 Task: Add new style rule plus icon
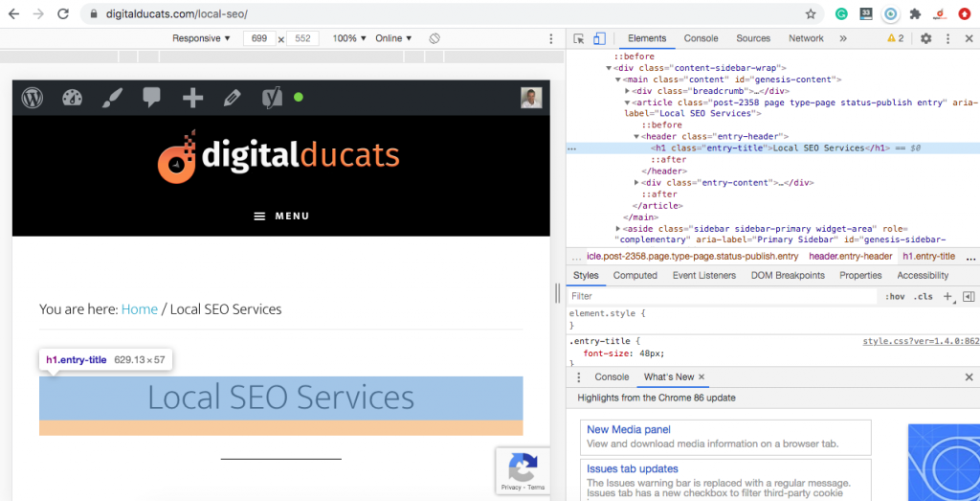pyautogui.click(x=947, y=296)
